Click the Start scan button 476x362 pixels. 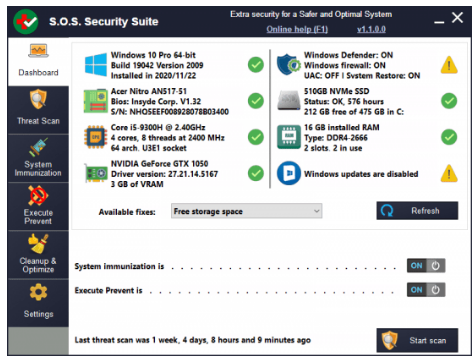tap(417, 340)
